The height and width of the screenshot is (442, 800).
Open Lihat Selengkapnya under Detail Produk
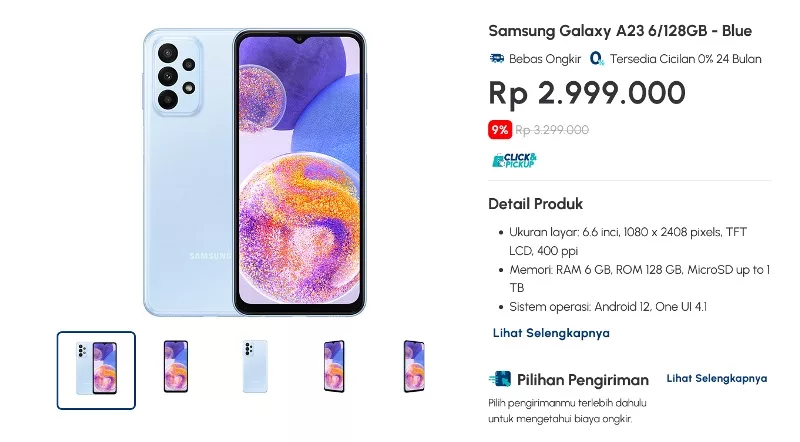(x=551, y=333)
